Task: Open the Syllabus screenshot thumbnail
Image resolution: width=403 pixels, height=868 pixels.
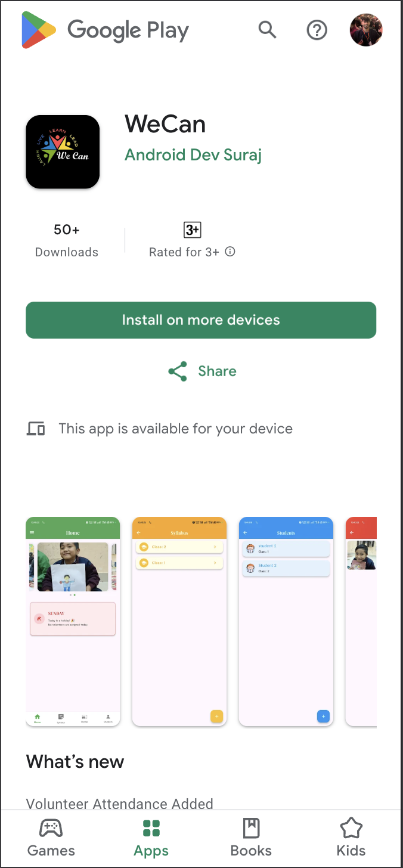Action: (179, 621)
